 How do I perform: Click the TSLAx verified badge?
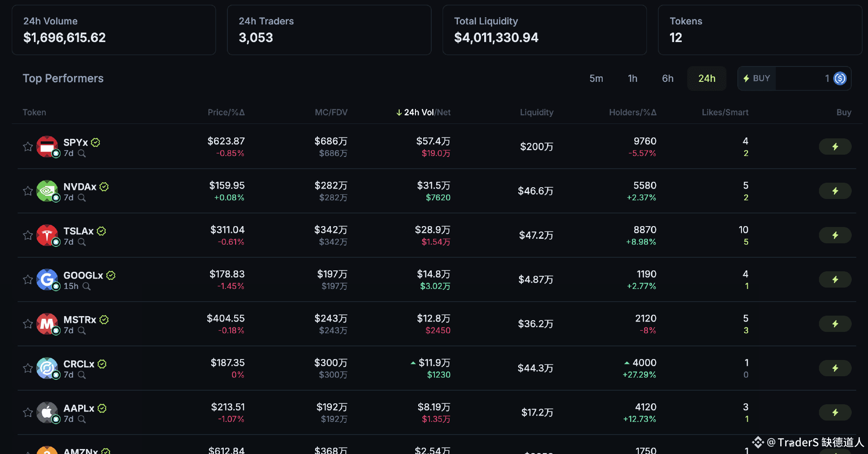[x=101, y=231]
